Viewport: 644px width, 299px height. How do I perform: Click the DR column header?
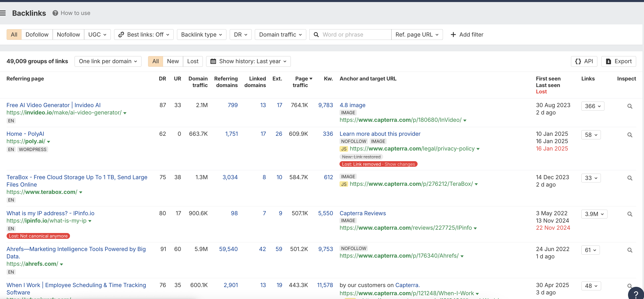[162, 79]
